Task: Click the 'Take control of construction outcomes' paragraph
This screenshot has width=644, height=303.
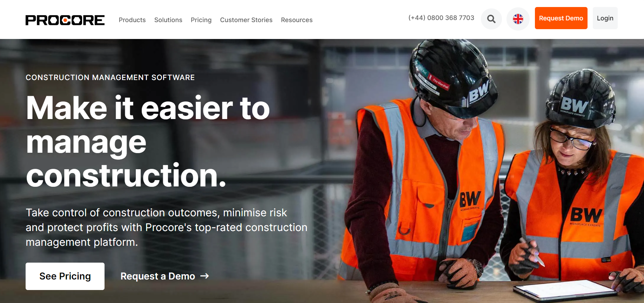Action: [167, 228]
